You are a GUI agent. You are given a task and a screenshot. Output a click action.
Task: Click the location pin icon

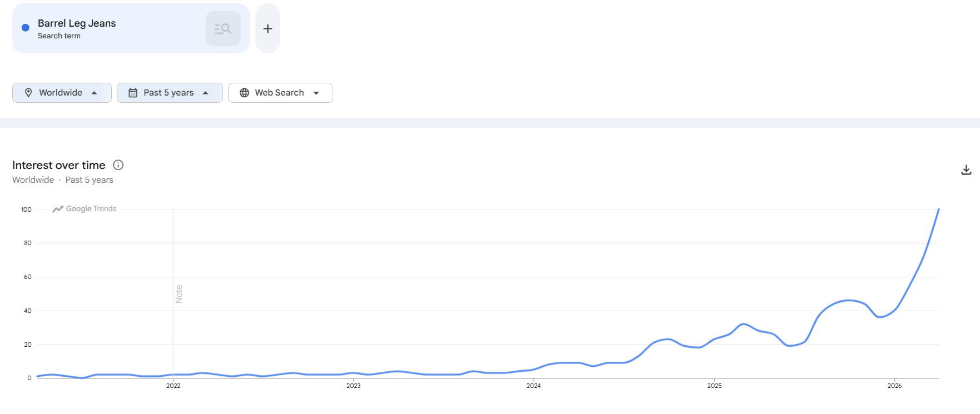point(28,93)
